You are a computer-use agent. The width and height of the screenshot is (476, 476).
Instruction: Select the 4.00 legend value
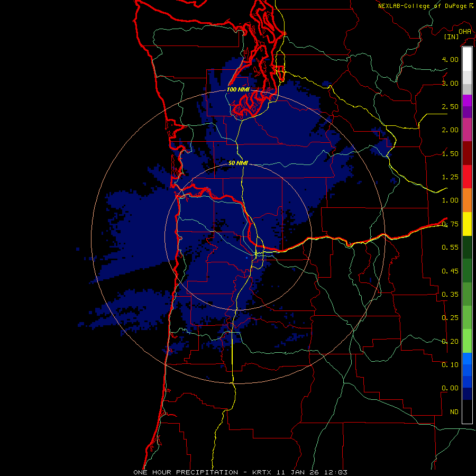point(450,59)
